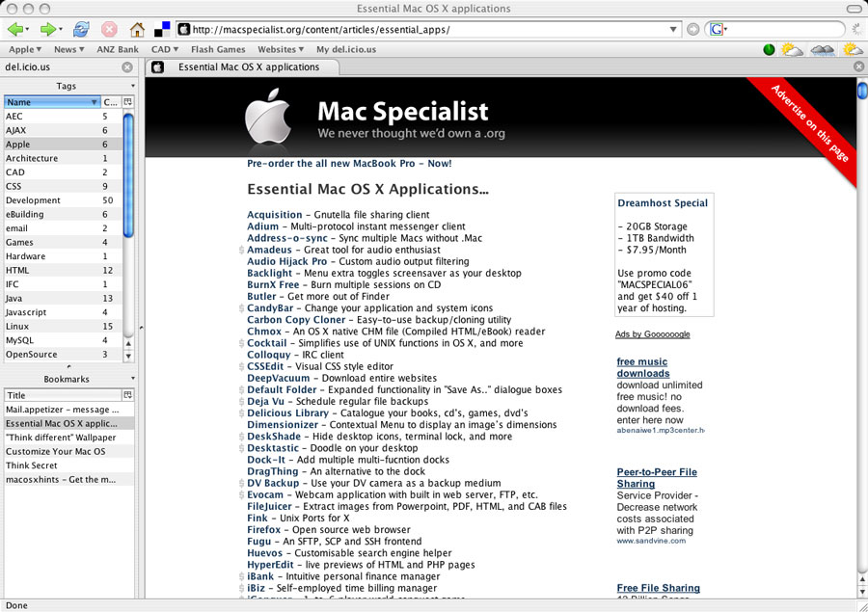This screenshot has width=868, height=612.
Task: Open the address bar history dropdown
Action: [673, 29]
